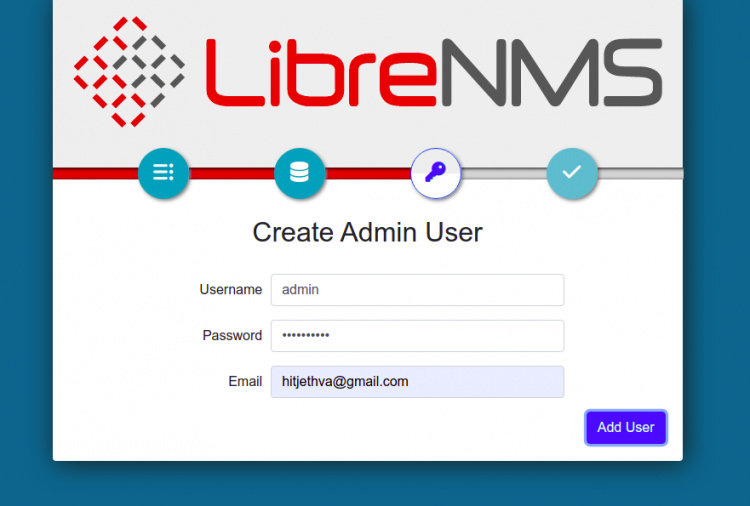This screenshot has height=506, width=750.
Task: Click the LibreNMS diamond grid logo
Action: coord(129,72)
